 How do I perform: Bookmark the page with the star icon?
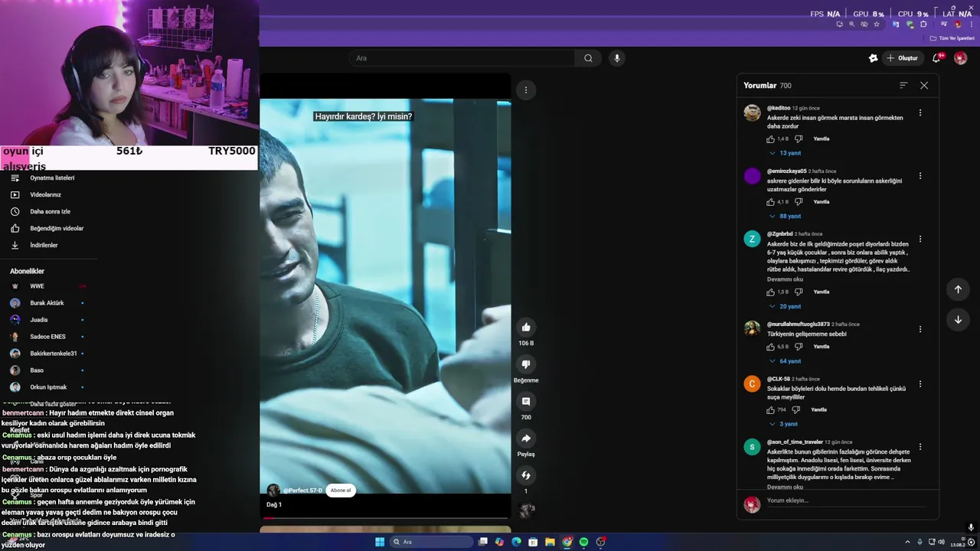pos(877,24)
